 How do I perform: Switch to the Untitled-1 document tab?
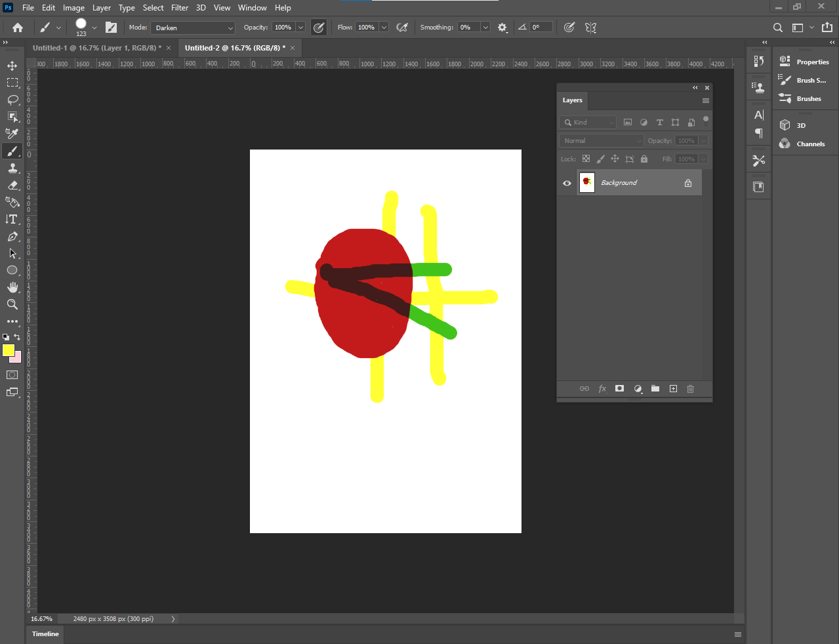(96, 48)
